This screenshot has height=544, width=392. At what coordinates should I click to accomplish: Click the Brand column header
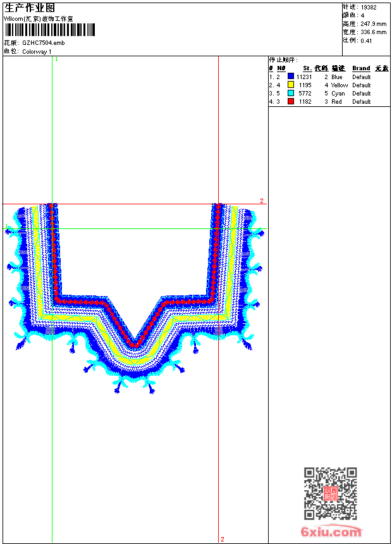pos(361,68)
